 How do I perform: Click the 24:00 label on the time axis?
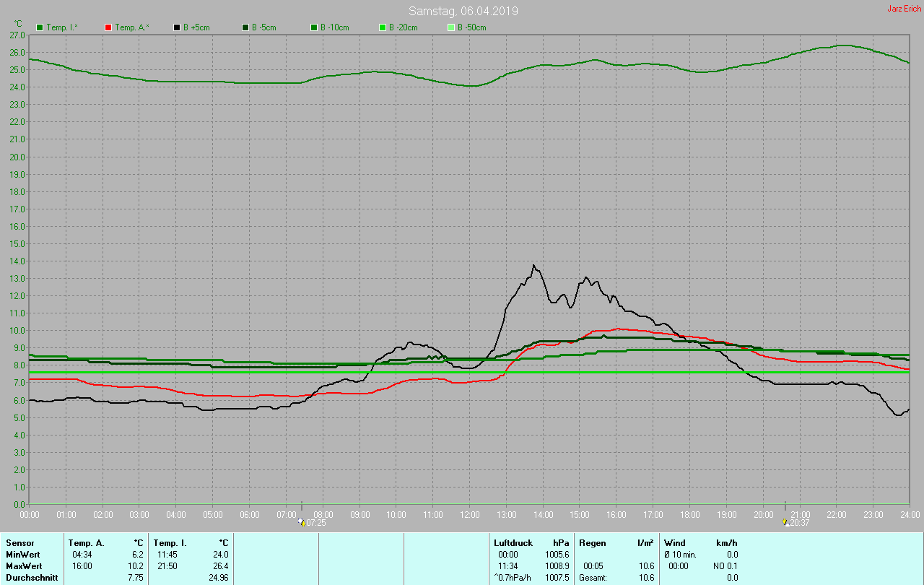coord(910,514)
